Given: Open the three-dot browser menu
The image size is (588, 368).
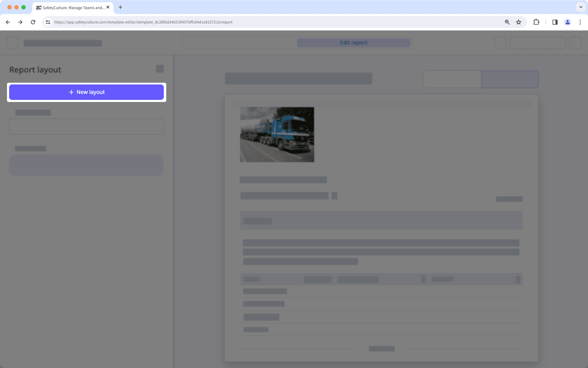Looking at the screenshot, I should point(580,22).
